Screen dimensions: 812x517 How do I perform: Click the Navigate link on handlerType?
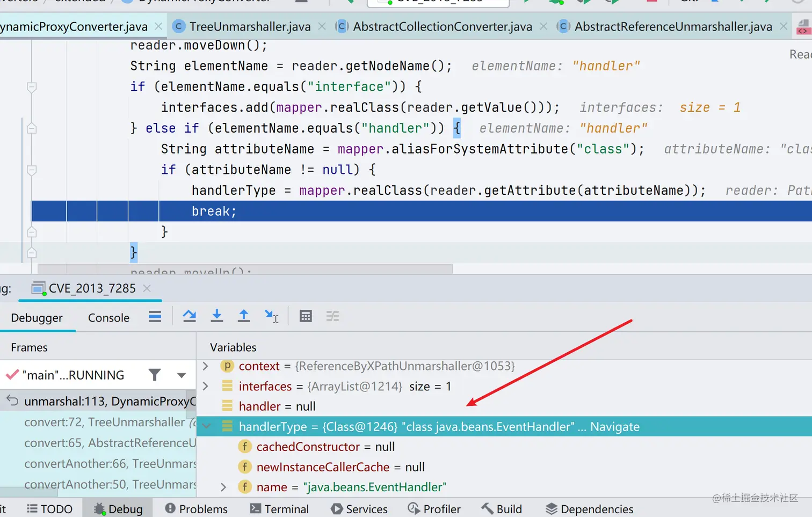pos(615,427)
